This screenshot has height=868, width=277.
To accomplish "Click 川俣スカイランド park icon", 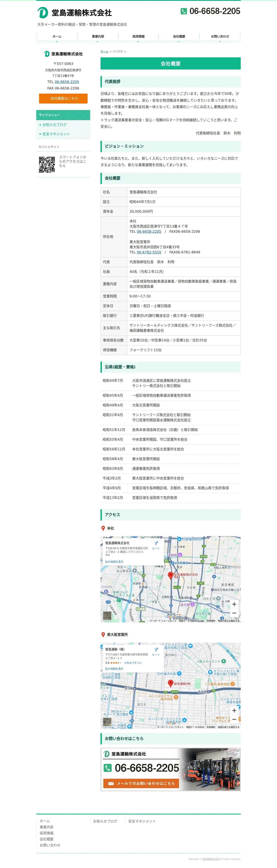I will click(x=223, y=661).
